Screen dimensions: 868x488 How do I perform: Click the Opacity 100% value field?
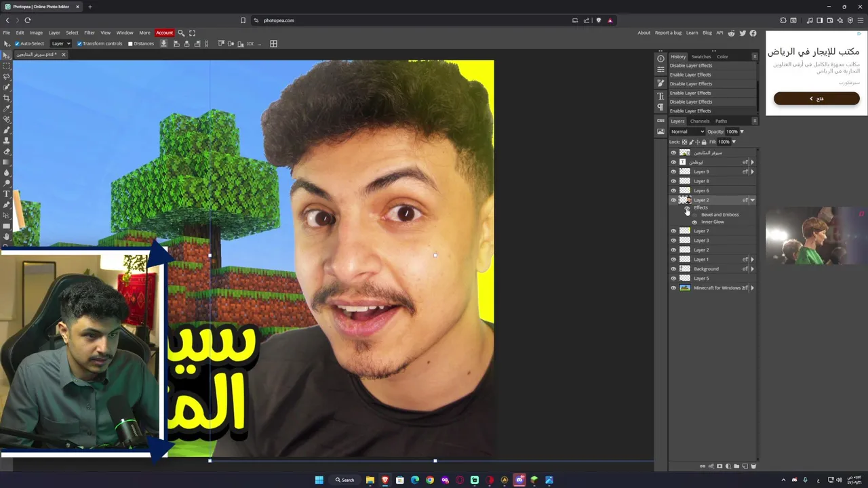[732, 131]
